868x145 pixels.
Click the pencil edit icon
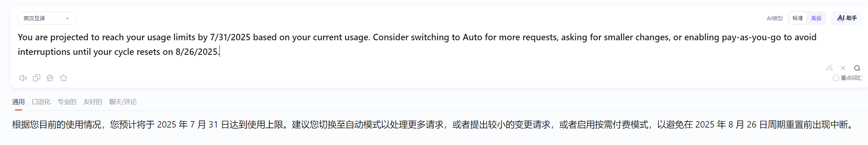tap(829, 68)
